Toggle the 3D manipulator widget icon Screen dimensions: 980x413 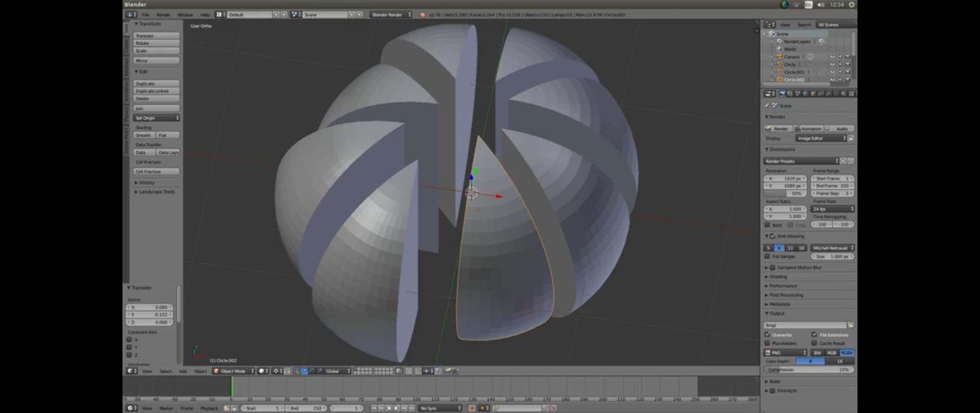click(296, 371)
